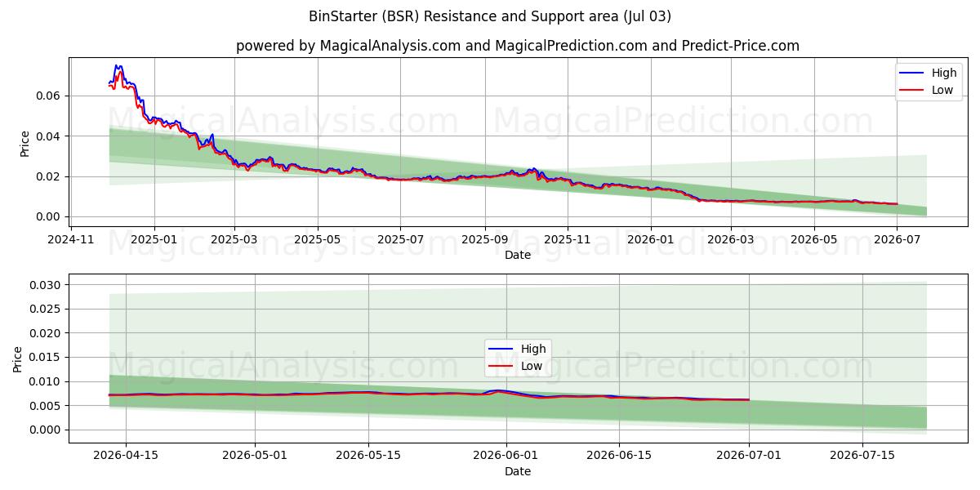Image resolution: width=980 pixels, height=490 pixels.
Task: Click the '0.06' y-axis label in the top chart
Action: [x=50, y=96]
